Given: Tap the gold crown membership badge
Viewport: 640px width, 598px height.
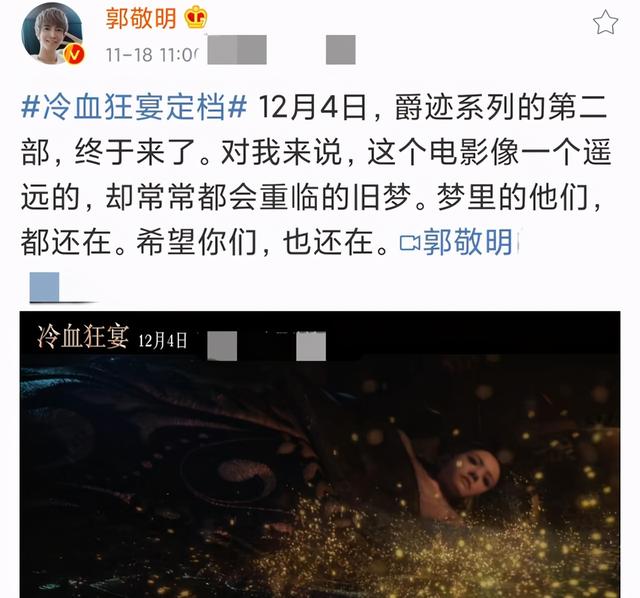Looking at the screenshot, I should point(196,17).
